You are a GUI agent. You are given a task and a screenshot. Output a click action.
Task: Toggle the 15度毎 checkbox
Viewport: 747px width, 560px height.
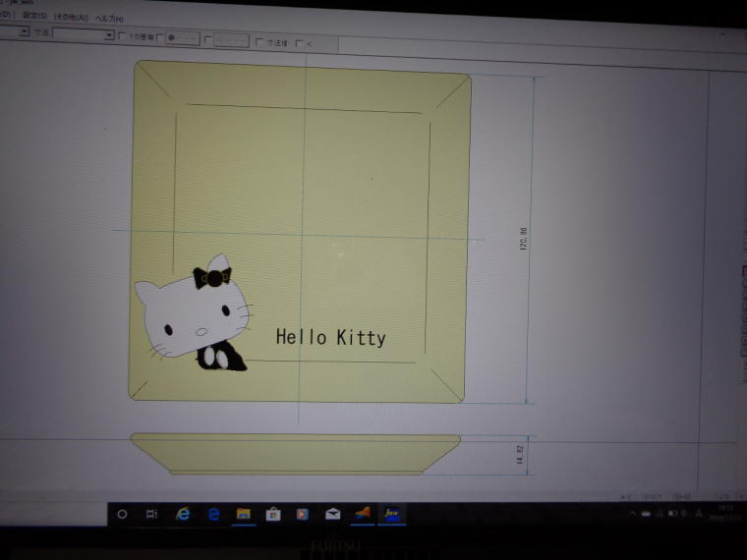click(x=123, y=35)
